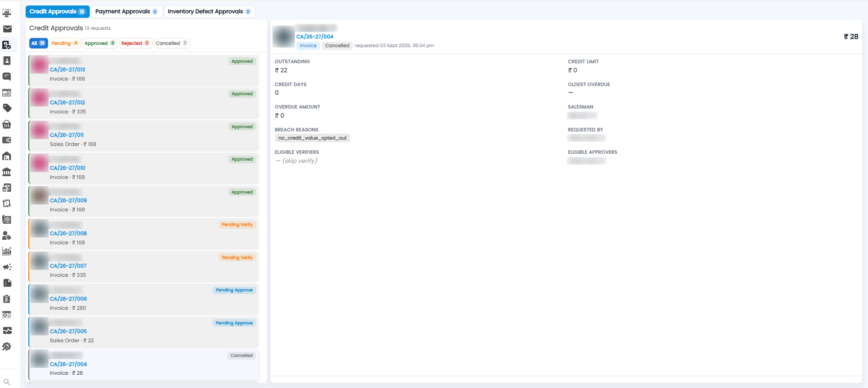
Task: Open request CA/26-27/007 link
Action: click(68, 266)
